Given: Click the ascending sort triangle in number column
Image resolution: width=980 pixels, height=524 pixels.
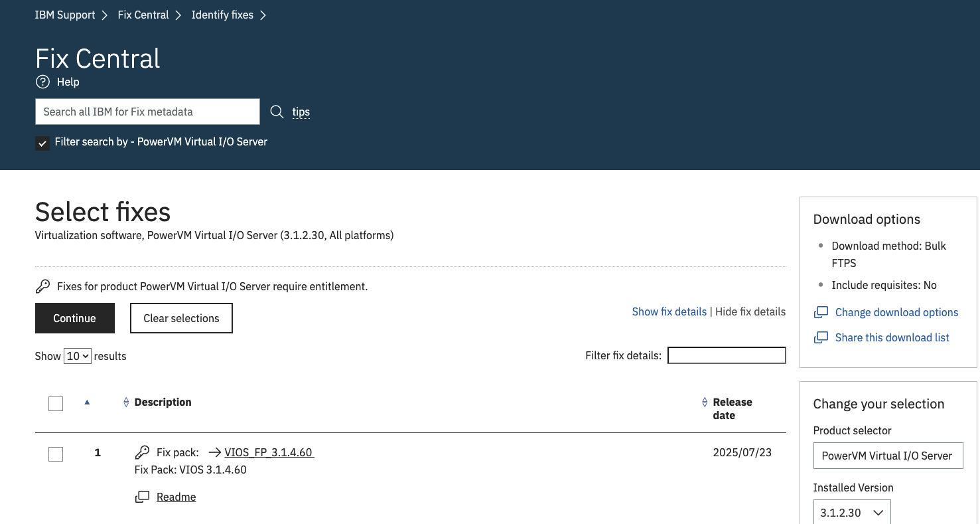Looking at the screenshot, I should coord(87,402).
